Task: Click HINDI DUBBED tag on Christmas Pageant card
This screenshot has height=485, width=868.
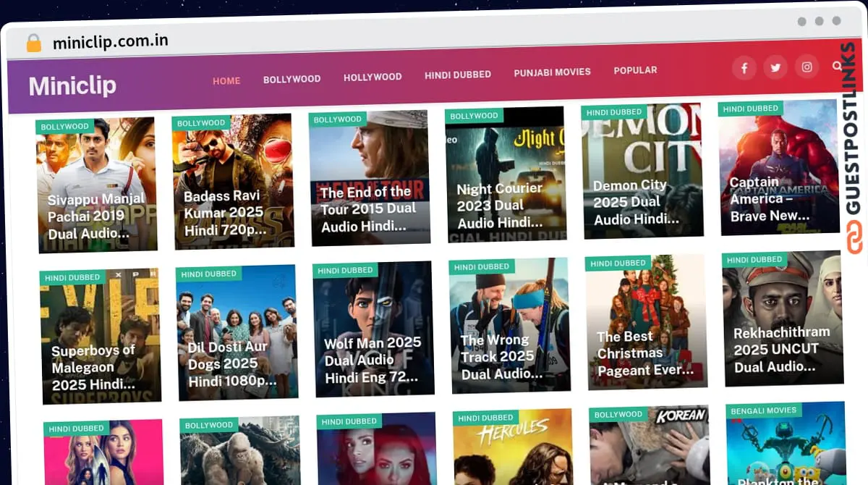Action: click(618, 263)
